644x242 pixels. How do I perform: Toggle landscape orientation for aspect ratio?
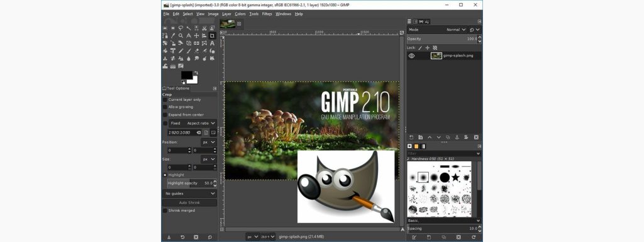pos(213,132)
